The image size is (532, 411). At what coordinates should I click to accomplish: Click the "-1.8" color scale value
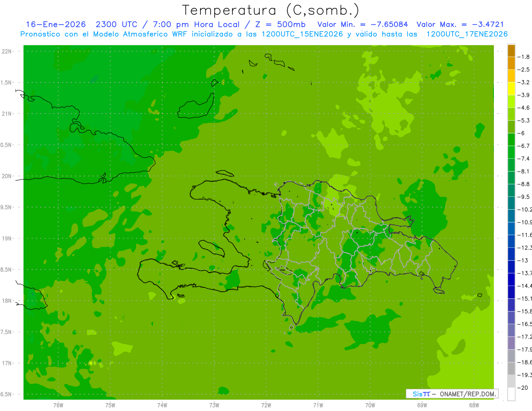pos(524,57)
